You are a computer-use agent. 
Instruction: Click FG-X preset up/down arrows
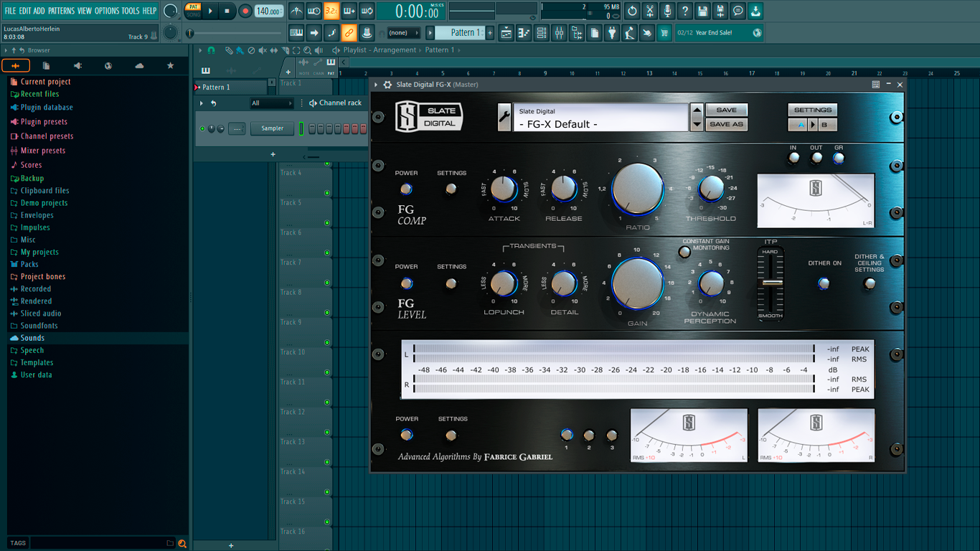(697, 117)
